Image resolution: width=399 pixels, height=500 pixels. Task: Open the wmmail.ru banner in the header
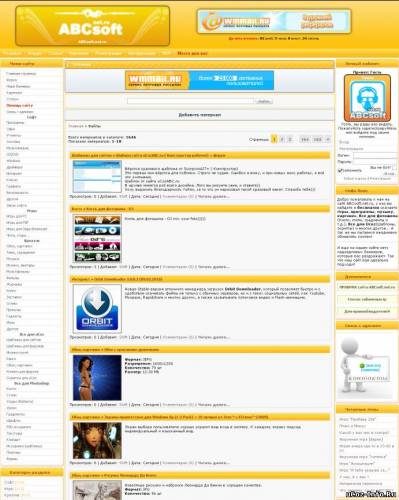pos(274,22)
